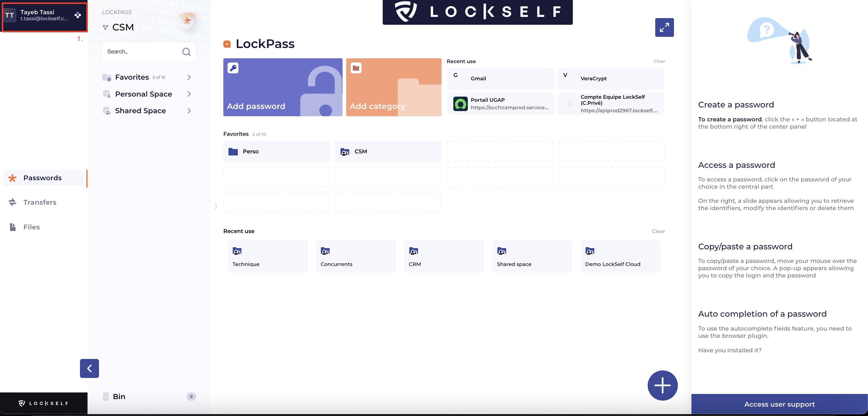The width and height of the screenshot is (868, 416).
Task: Click the TT user avatar
Action: point(10,15)
